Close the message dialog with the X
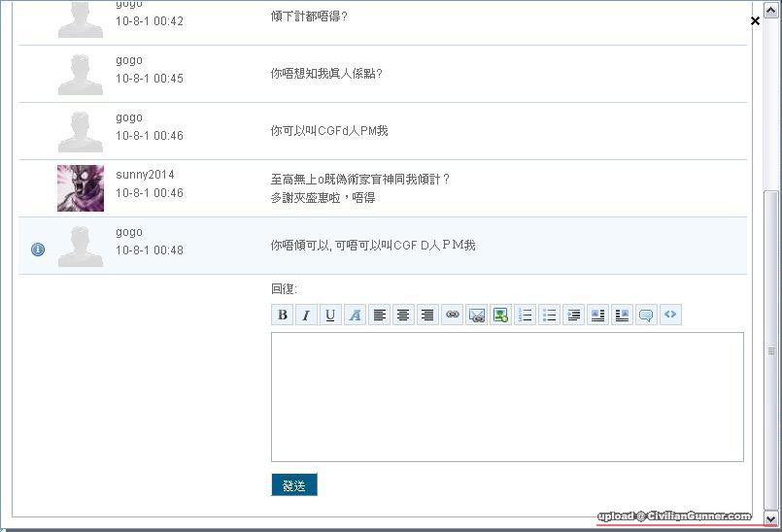 (x=755, y=20)
